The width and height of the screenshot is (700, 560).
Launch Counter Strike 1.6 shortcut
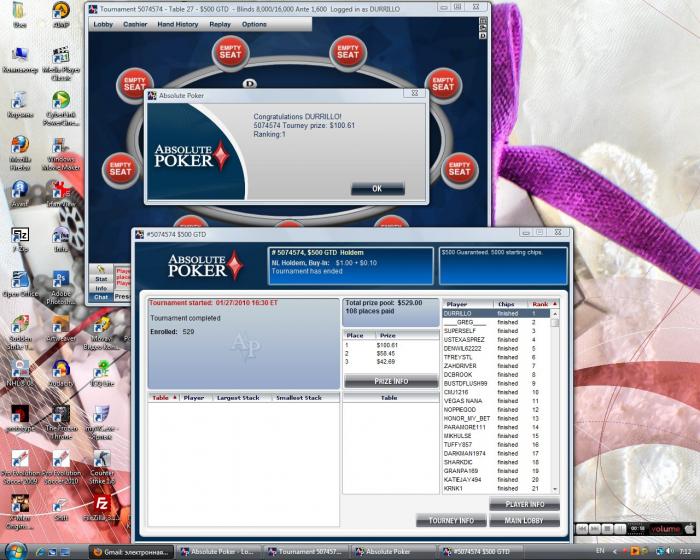(102, 467)
